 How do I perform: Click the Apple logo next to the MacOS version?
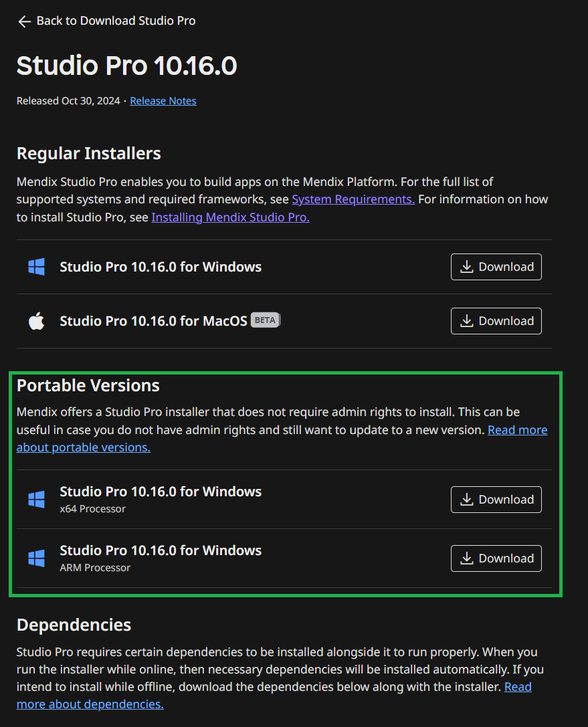point(35,320)
